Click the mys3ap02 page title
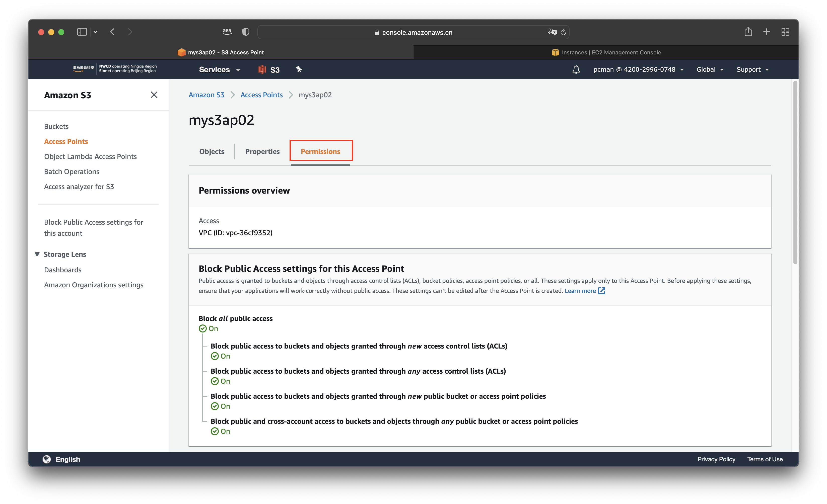 click(222, 120)
